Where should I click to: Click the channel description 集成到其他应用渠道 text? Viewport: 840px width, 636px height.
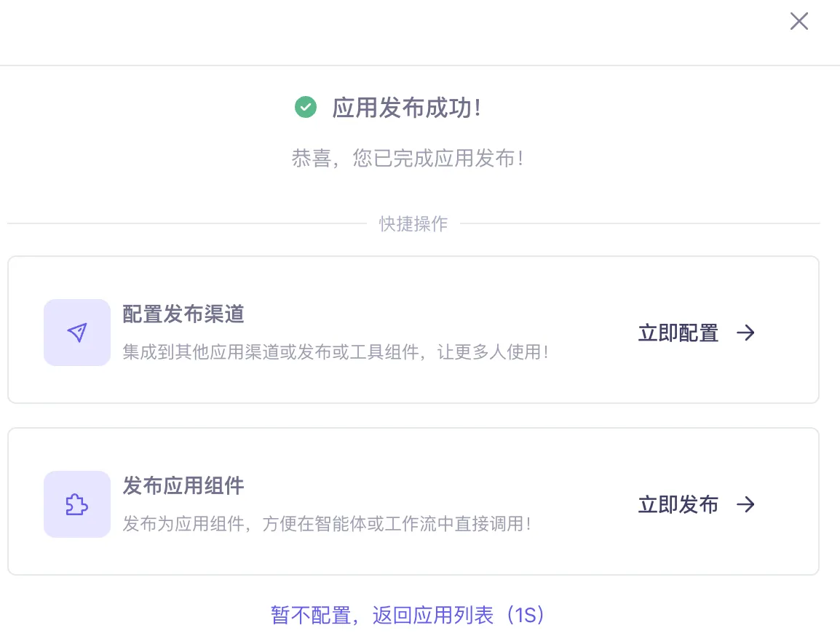pyautogui.click(x=335, y=353)
